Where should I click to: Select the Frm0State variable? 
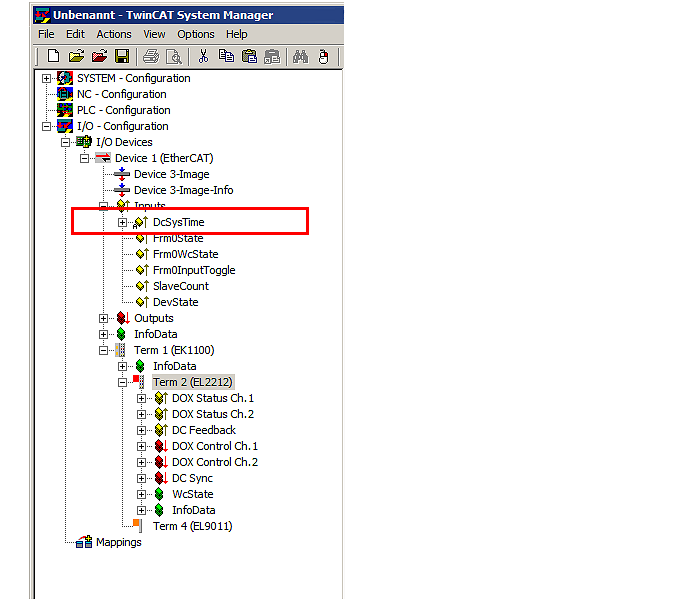tap(178, 238)
